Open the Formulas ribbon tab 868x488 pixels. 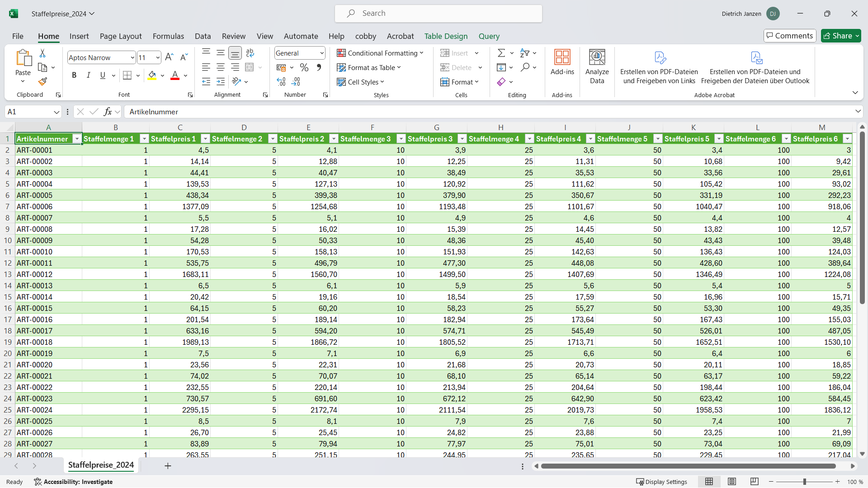[x=168, y=36]
